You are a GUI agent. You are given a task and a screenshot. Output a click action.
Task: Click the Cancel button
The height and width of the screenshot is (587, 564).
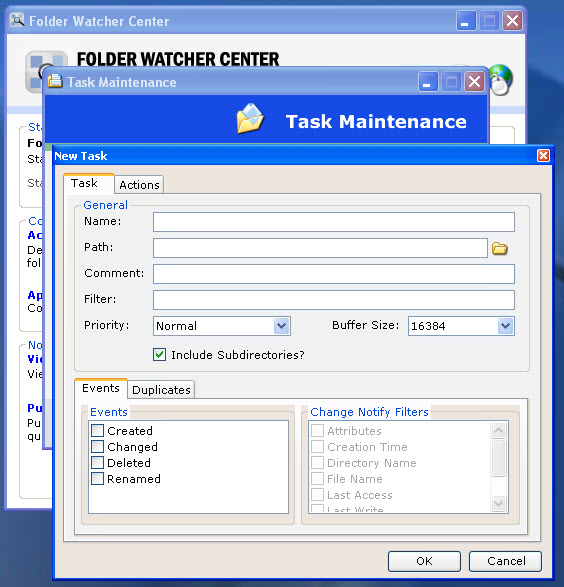point(505,561)
